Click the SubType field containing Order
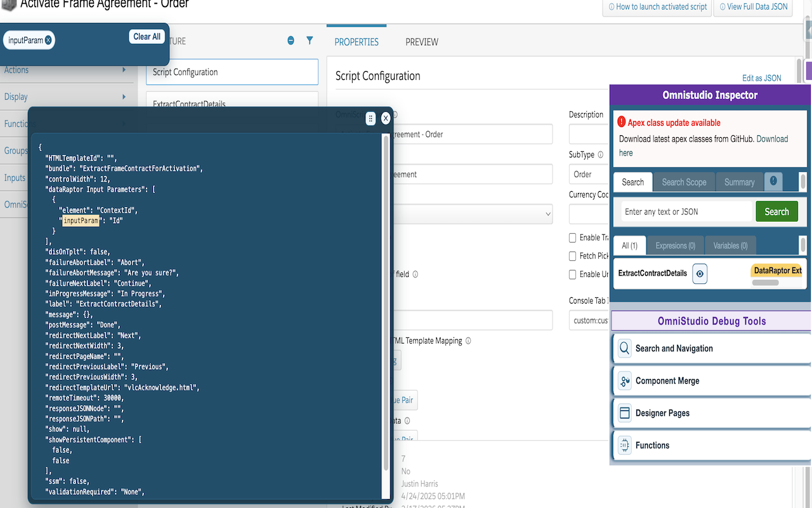The height and width of the screenshot is (508, 812). pos(589,174)
